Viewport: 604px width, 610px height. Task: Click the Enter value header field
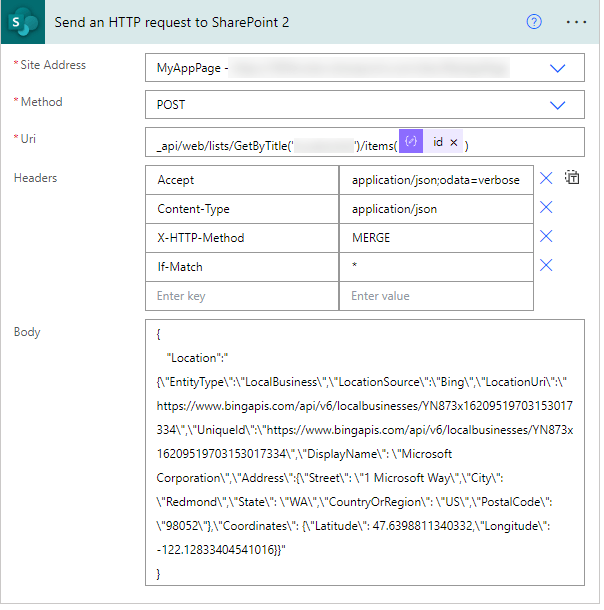(436, 296)
